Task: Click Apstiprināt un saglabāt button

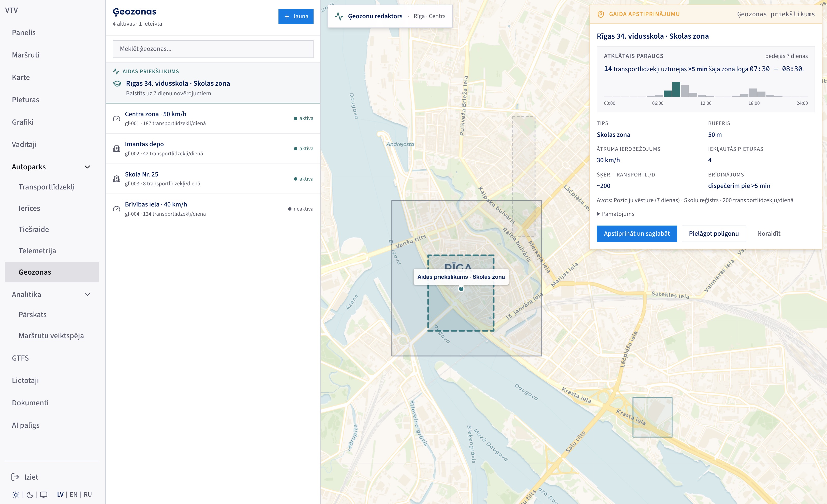Action: [637, 233]
